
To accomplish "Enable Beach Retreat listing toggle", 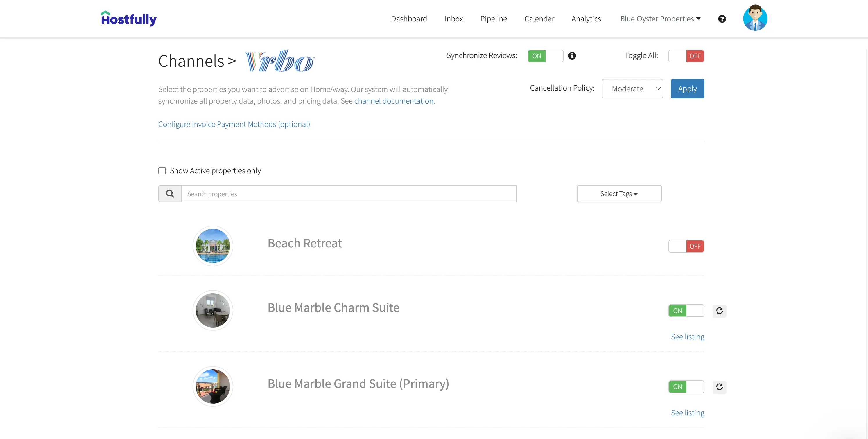I will click(686, 246).
